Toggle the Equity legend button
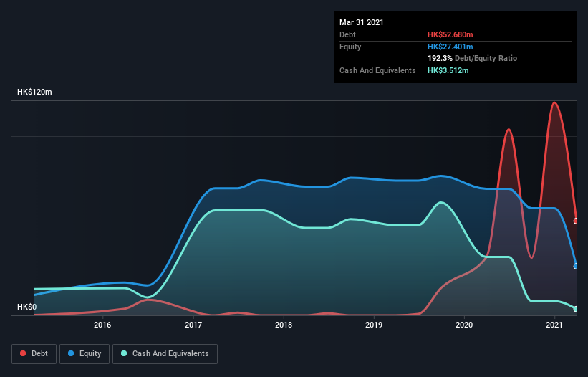Image resolution: width=588 pixels, height=377 pixels. (x=85, y=354)
